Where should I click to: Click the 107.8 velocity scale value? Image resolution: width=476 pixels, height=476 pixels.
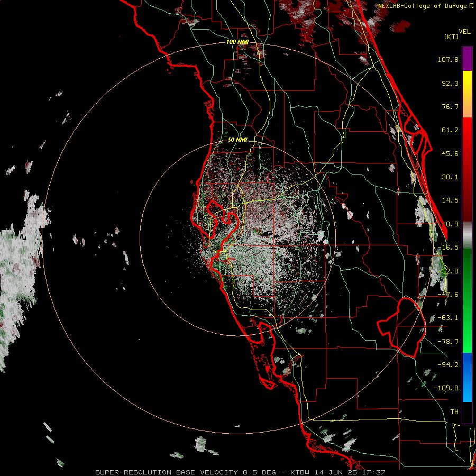[x=448, y=59]
